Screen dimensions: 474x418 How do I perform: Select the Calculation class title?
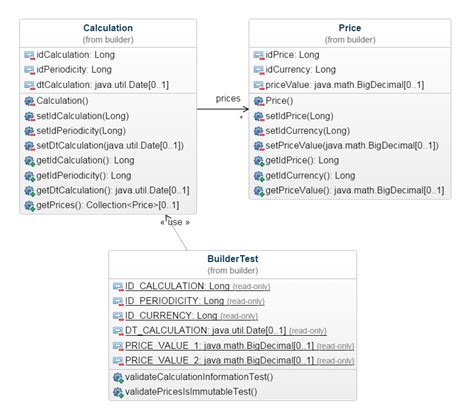click(x=108, y=28)
